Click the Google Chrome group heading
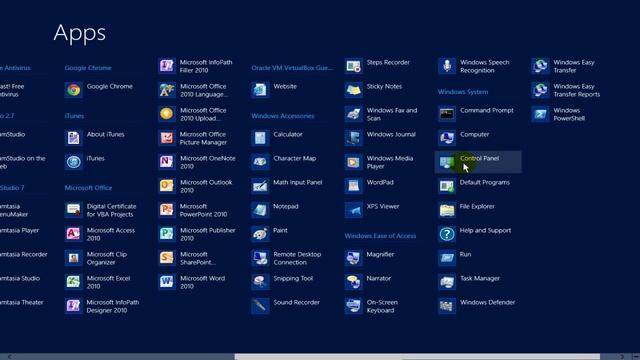Image resolution: width=640 pixels, height=360 pixels. coord(88,68)
